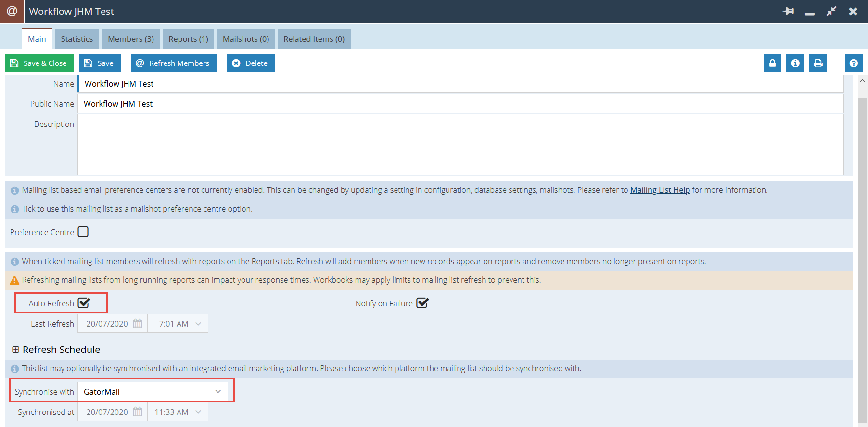Screen dimensions: 868x427
Task: Click the lock icon button
Action: [x=772, y=63]
